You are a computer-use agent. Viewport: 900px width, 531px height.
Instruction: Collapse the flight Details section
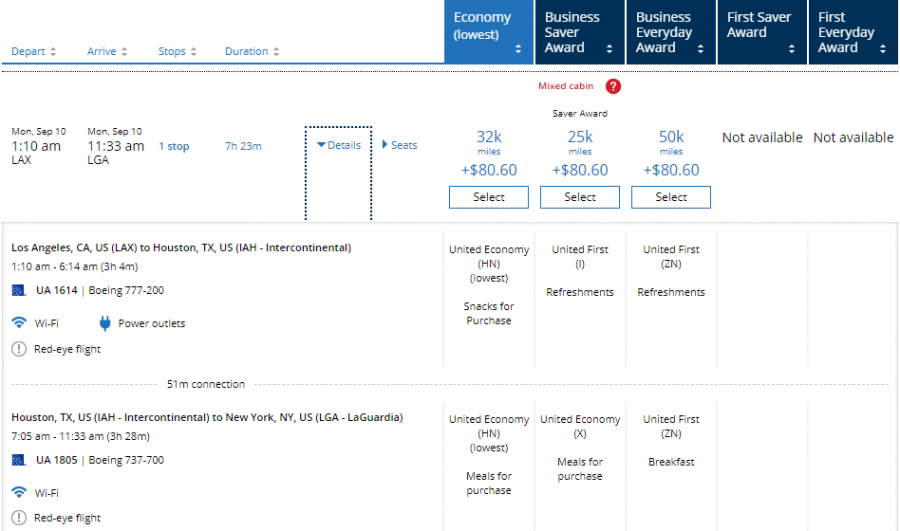tap(338, 145)
